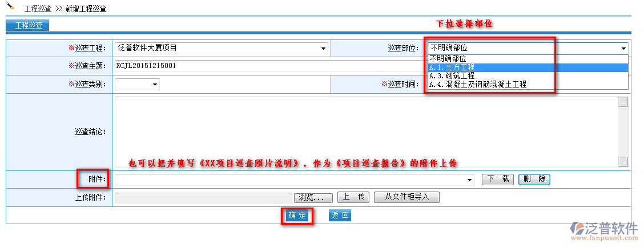Open the 附件 attachment dropdown
The width and height of the screenshot is (644, 247).
point(295,180)
